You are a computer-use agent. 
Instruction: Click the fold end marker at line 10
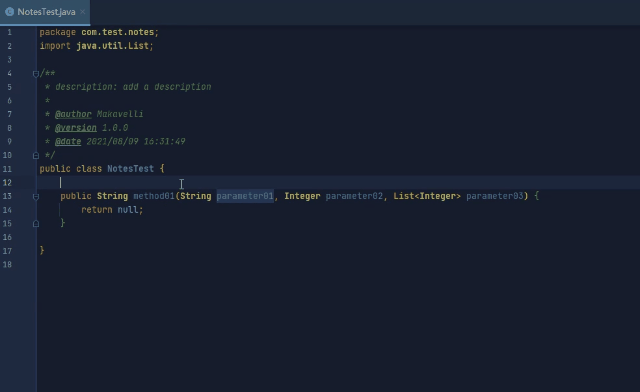tap(36, 156)
